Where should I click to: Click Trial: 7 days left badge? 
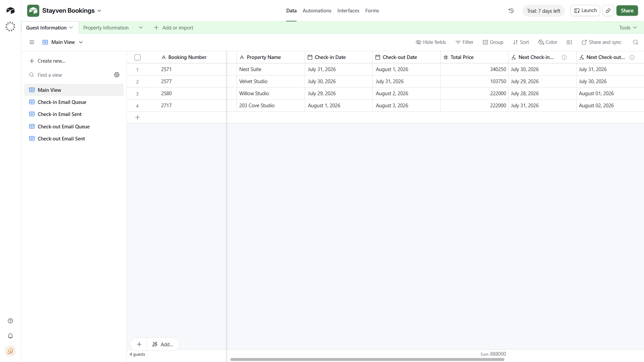(x=543, y=11)
